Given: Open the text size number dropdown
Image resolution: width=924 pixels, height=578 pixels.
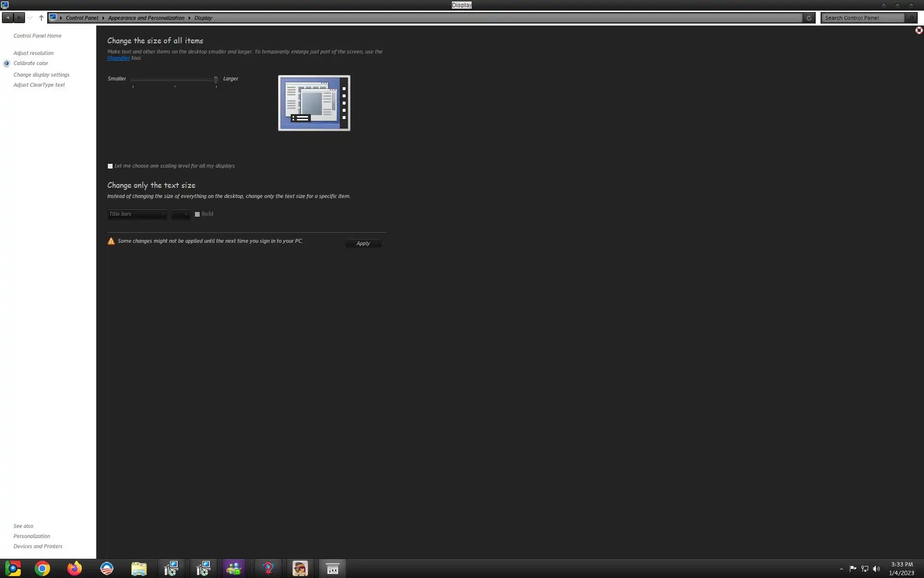Looking at the screenshot, I should click(181, 214).
